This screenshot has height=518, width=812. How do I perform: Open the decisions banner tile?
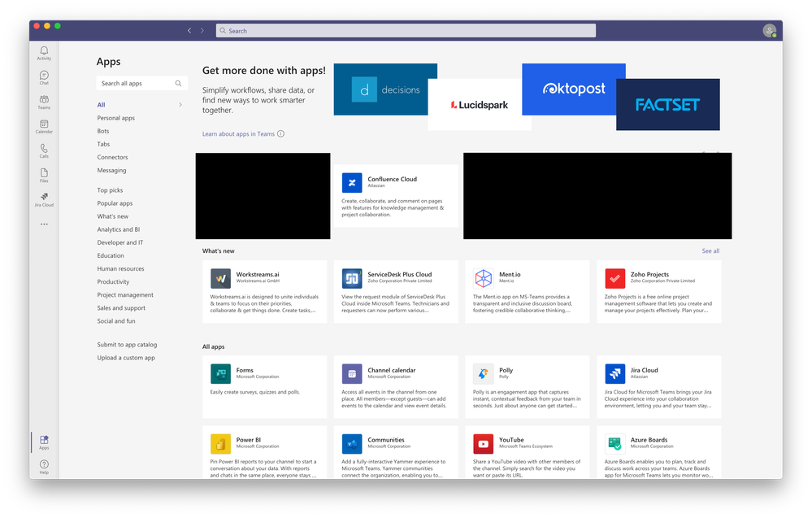pos(385,89)
